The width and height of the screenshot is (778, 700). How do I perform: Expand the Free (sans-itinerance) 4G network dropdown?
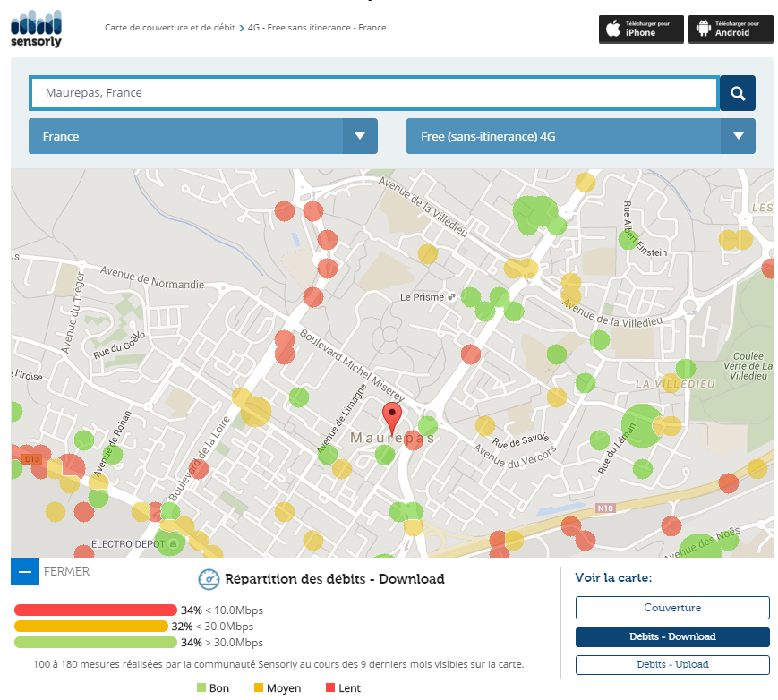coord(580,136)
